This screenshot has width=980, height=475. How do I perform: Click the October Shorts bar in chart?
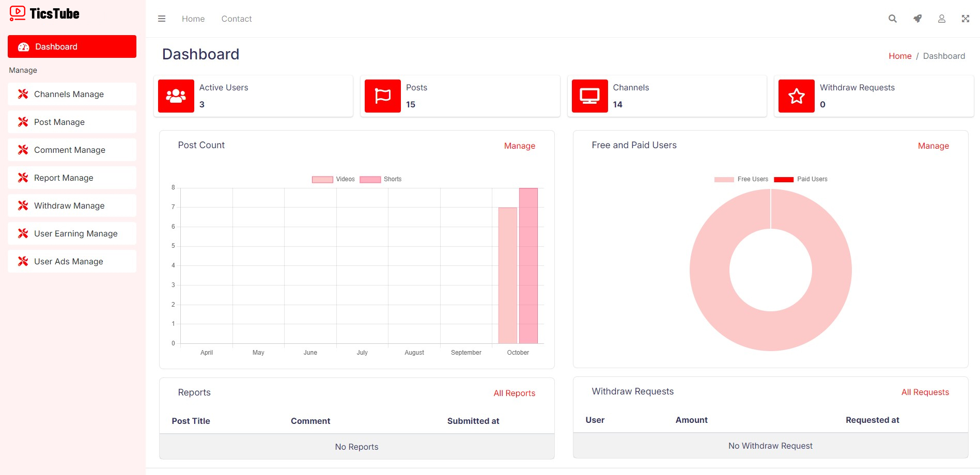528,266
